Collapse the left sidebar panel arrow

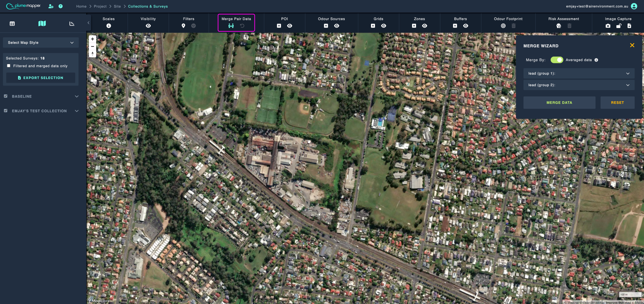(89, 23)
